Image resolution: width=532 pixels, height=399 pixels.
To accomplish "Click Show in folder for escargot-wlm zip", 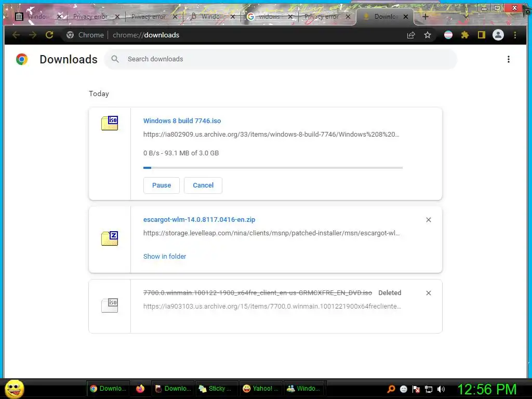I will 165,257.
